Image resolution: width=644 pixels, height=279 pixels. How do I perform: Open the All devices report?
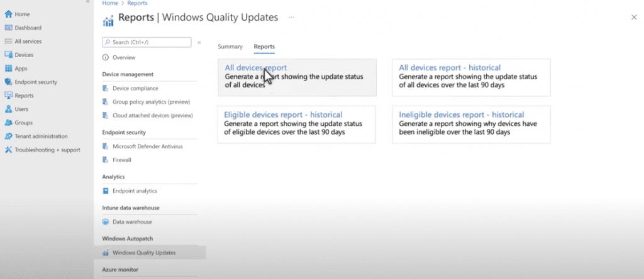pyautogui.click(x=297, y=77)
